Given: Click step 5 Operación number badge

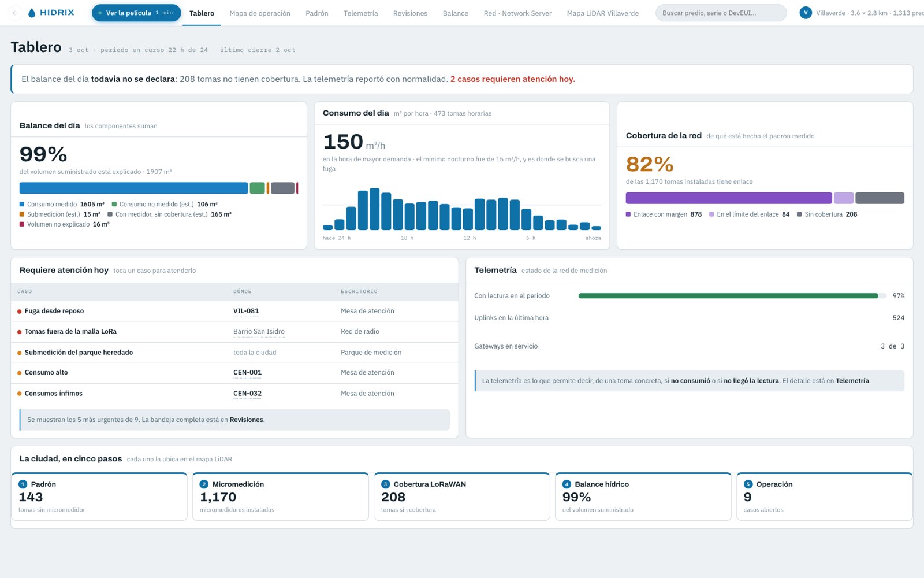Looking at the screenshot, I should coord(748,484).
